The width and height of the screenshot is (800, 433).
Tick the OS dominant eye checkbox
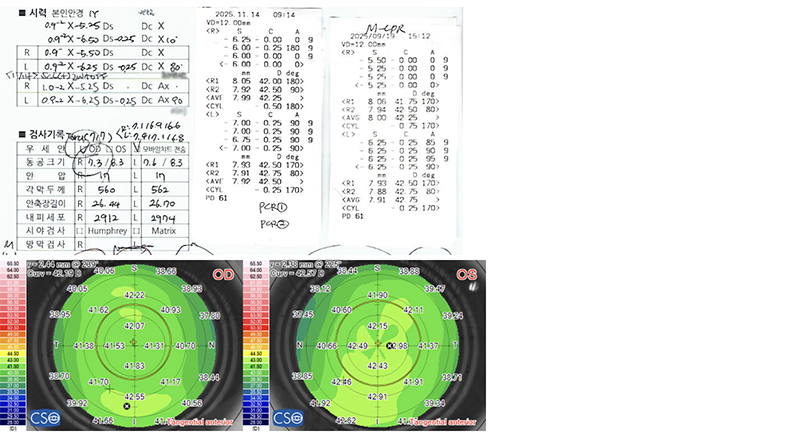click(x=109, y=149)
